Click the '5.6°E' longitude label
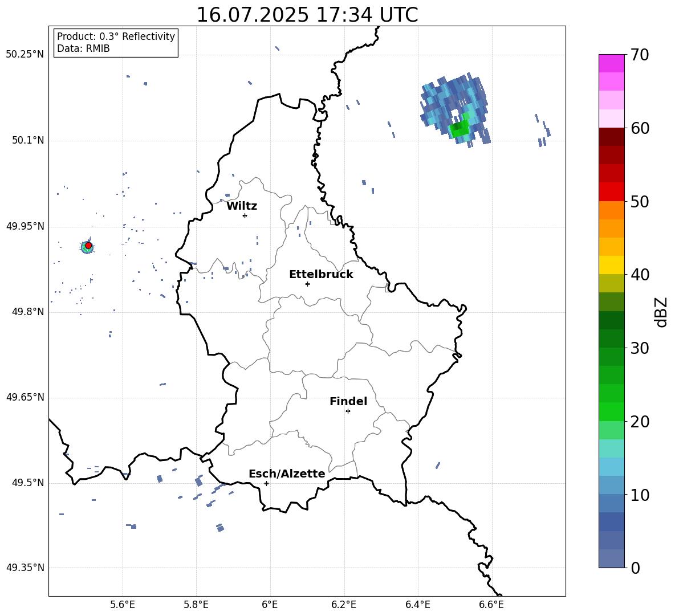Screen dimensions: 675x616 tap(123, 605)
